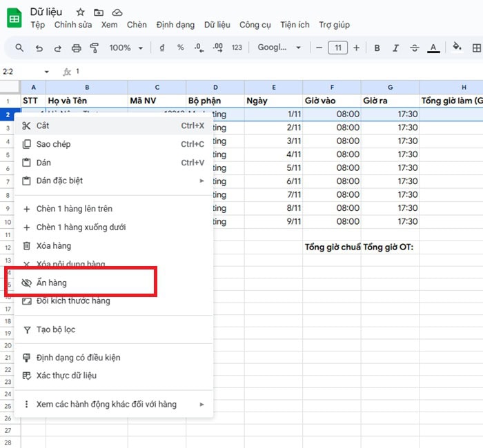Select the paint format roller icon

click(x=95, y=48)
